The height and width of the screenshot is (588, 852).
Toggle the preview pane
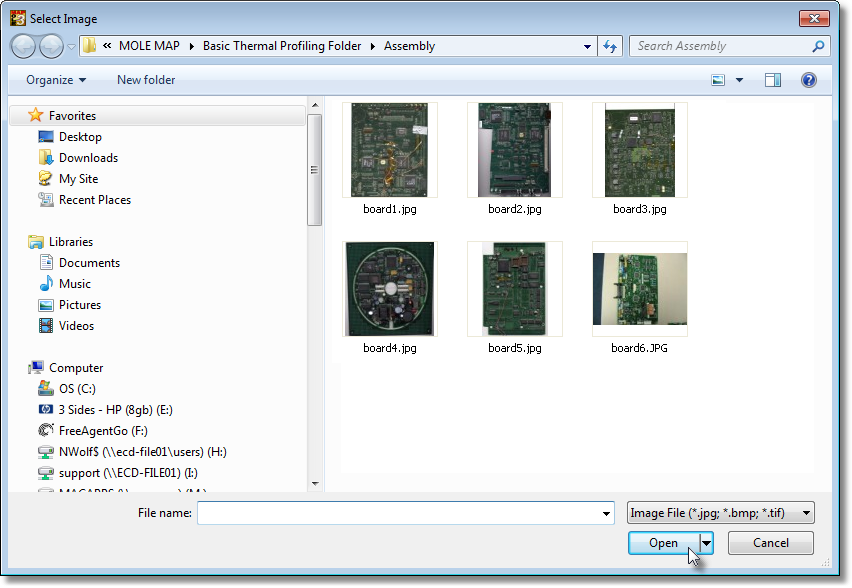[773, 80]
